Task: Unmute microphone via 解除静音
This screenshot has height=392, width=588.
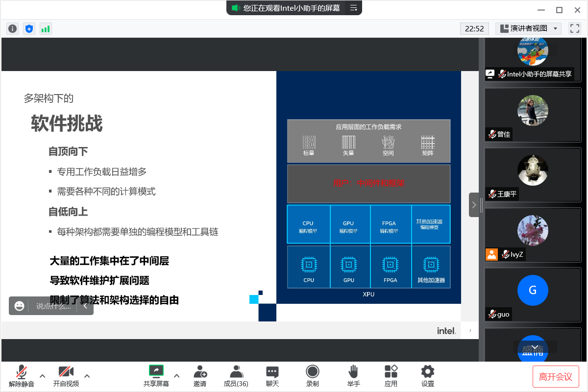Action: [22, 376]
